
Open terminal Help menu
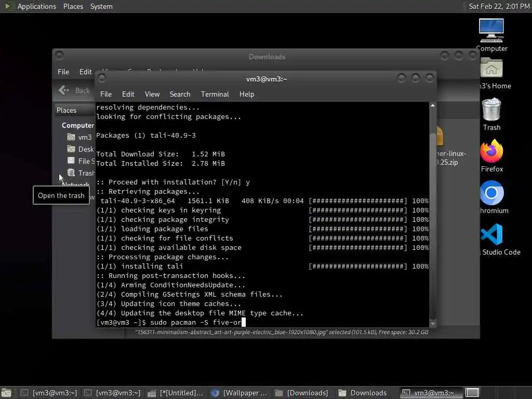pos(247,95)
